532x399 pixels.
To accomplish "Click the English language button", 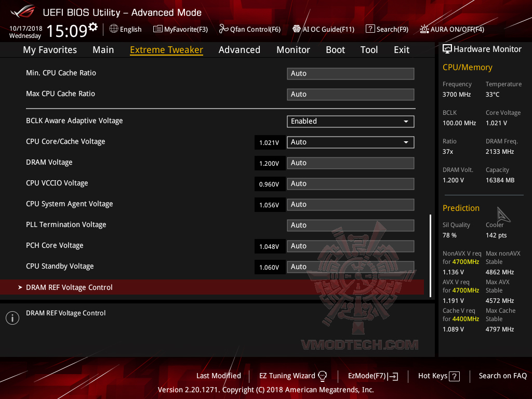I will [126, 29].
